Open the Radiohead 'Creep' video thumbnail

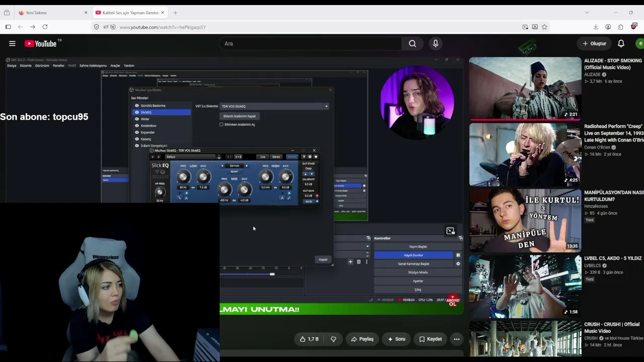pyautogui.click(x=525, y=154)
